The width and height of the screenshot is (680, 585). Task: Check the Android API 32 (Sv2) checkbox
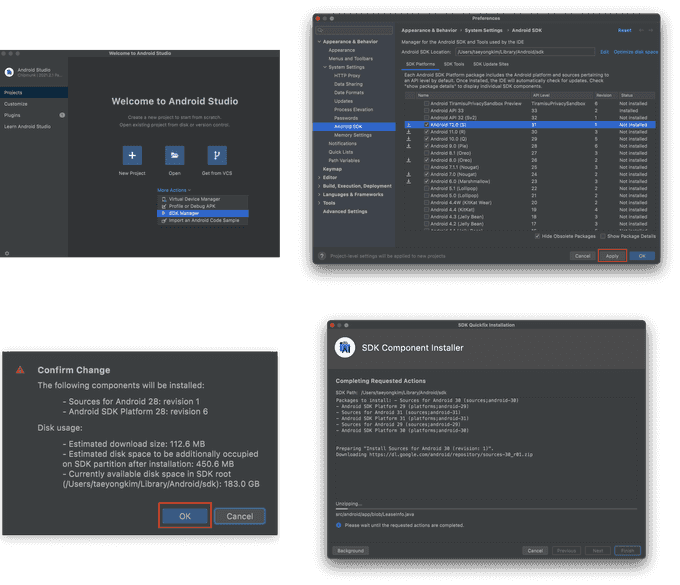pos(427,118)
